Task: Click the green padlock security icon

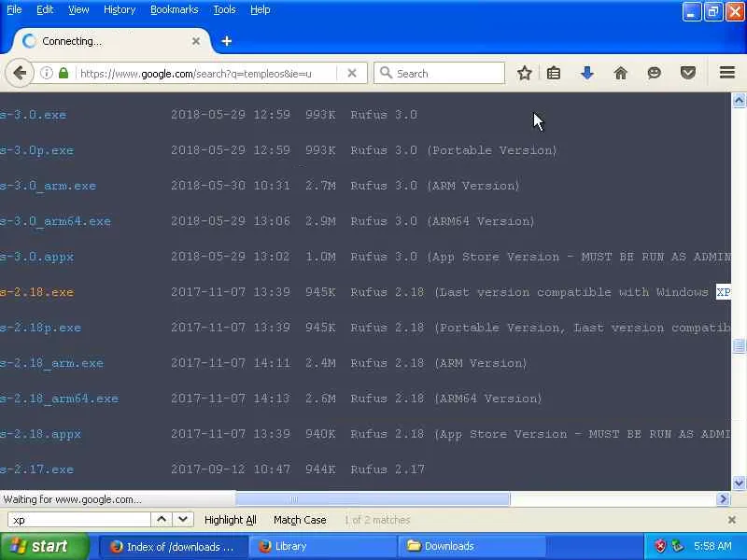Action: pyautogui.click(x=63, y=73)
